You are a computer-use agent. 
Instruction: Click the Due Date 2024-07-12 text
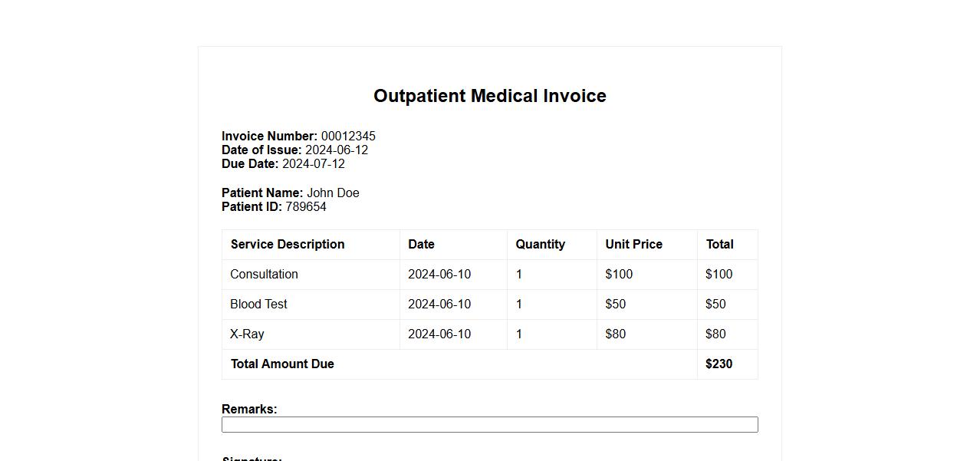coord(314,164)
